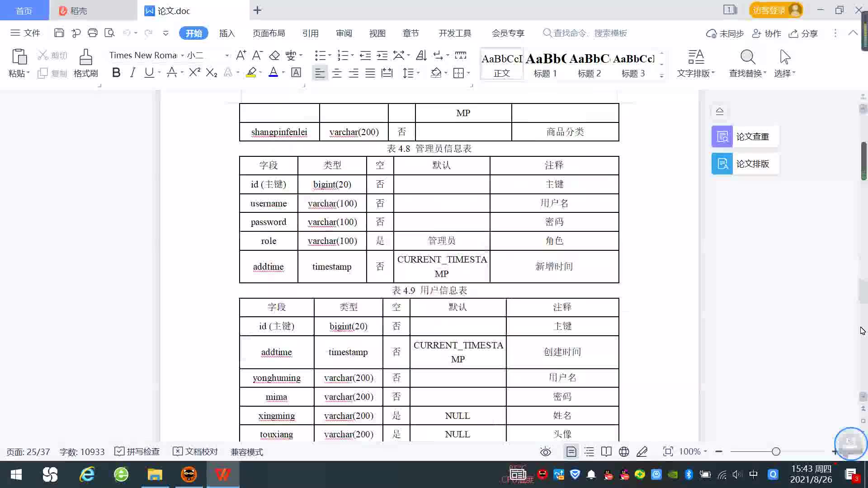Click the superscript X² icon
This screenshot has width=868, height=488.
tap(194, 73)
